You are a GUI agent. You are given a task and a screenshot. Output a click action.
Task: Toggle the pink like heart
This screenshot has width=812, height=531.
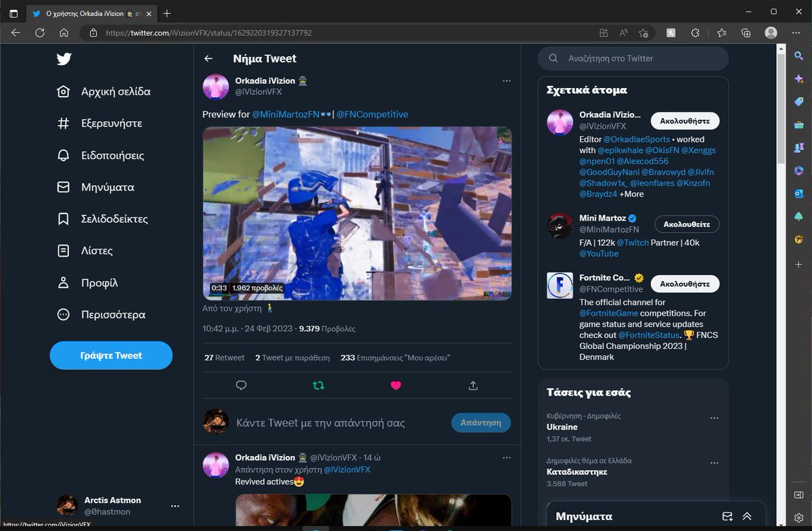tap(396, 385)
